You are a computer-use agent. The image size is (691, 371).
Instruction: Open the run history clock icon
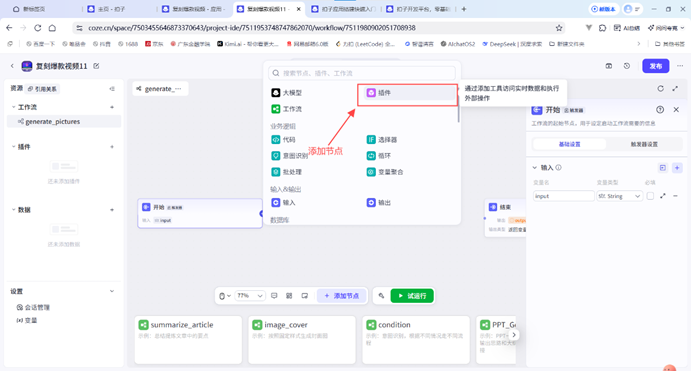(x=627, y=66)
